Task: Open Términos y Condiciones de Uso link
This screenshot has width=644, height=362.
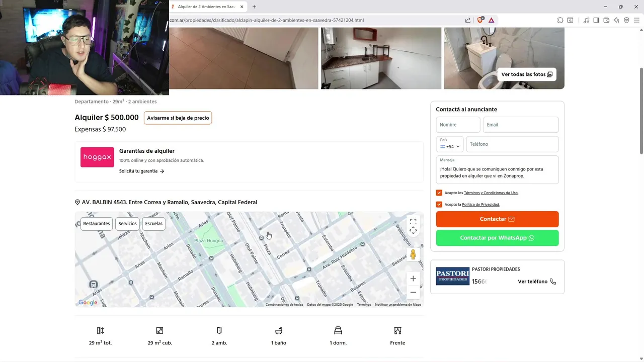Action: [x=491, y=193]
